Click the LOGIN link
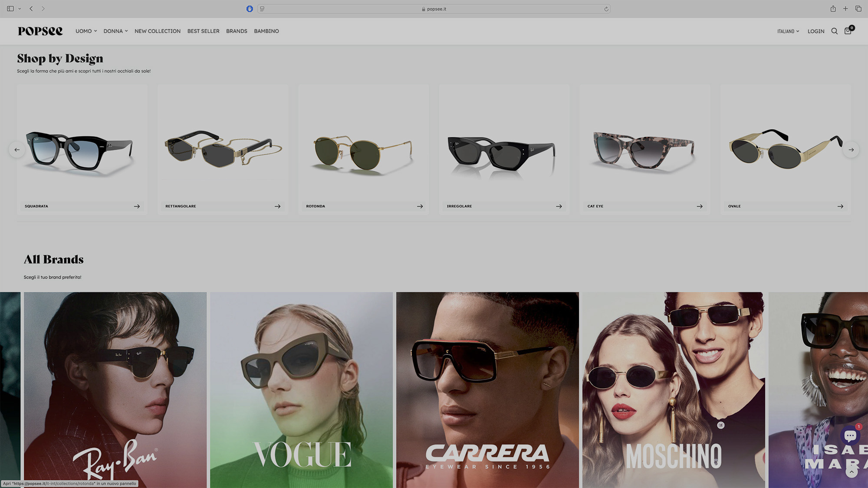The height and width of the screenshot is (488, 868). pyautogui.click(x=815, y=31)
